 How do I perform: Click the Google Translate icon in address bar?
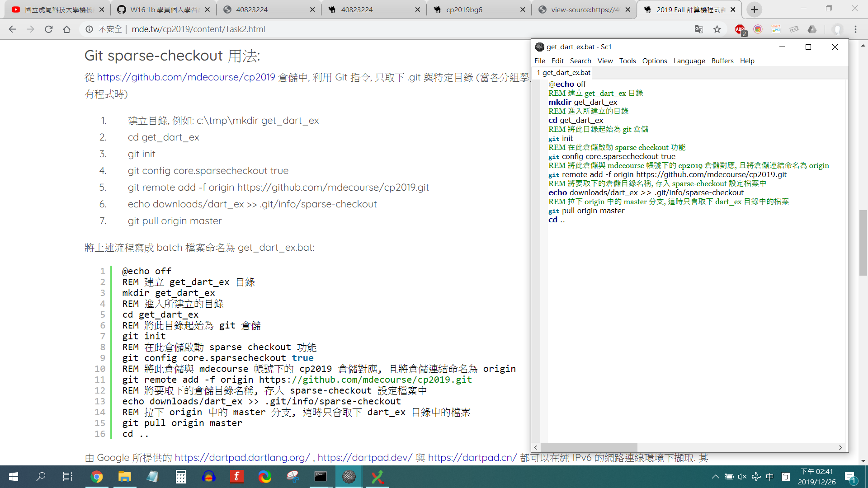699,29
